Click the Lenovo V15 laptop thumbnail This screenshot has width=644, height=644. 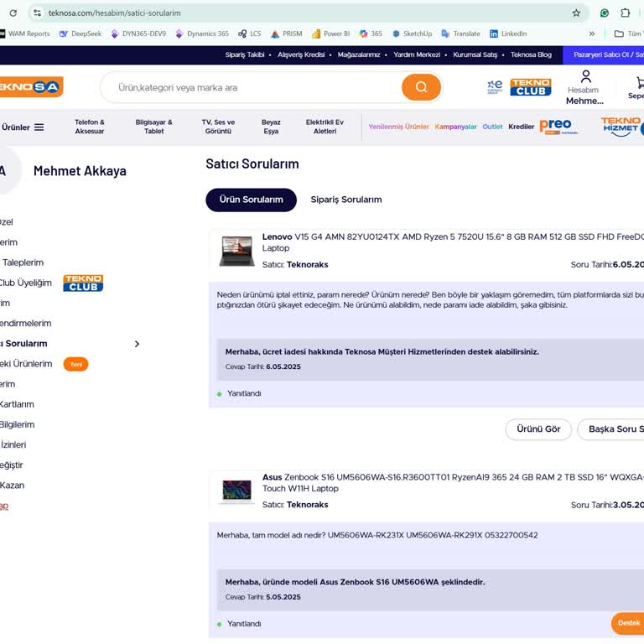click(x=236, y=250)
